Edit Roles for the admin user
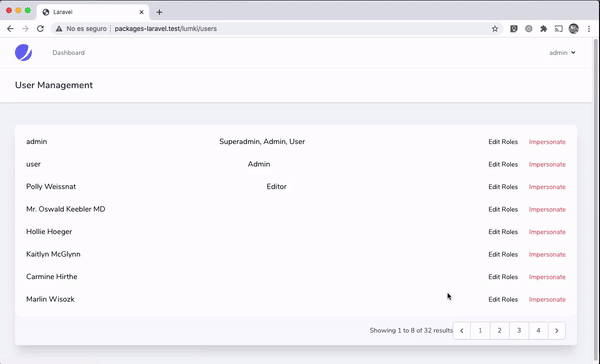The width and height of the screenshot is (600, 364). (x=503, y=142)
